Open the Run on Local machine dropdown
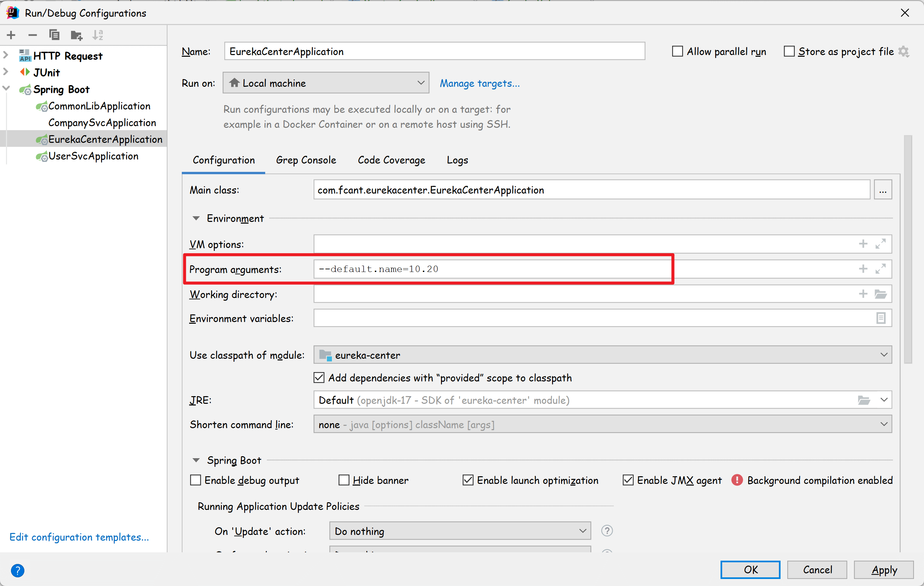 point(326,83)
